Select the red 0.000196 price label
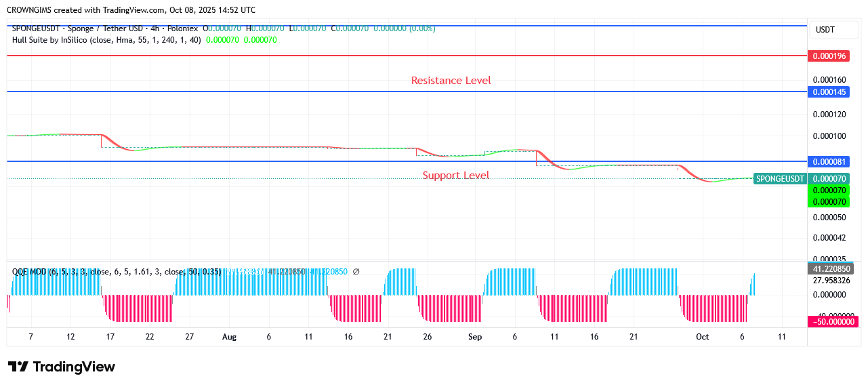This screenshot has width=868, height=387. pos(829,56)
